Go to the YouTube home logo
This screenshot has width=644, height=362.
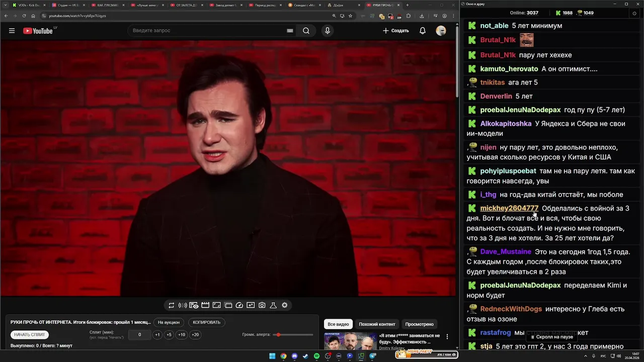point(38,31)
